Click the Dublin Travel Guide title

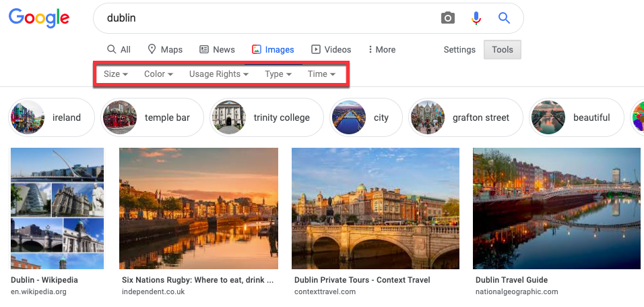point(512,280)
